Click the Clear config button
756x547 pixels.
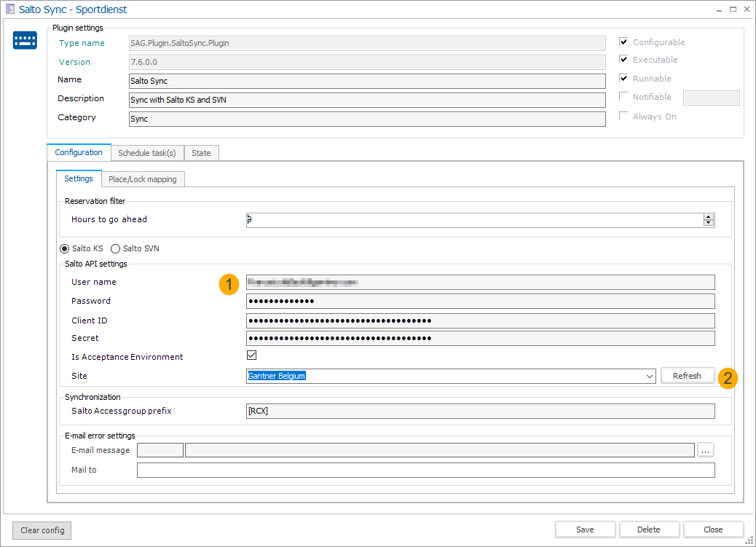(x=42, y=530)
